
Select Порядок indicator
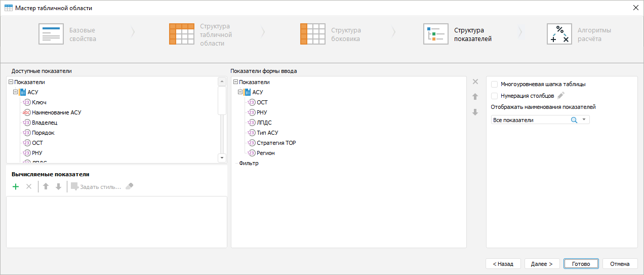[43, 133]
